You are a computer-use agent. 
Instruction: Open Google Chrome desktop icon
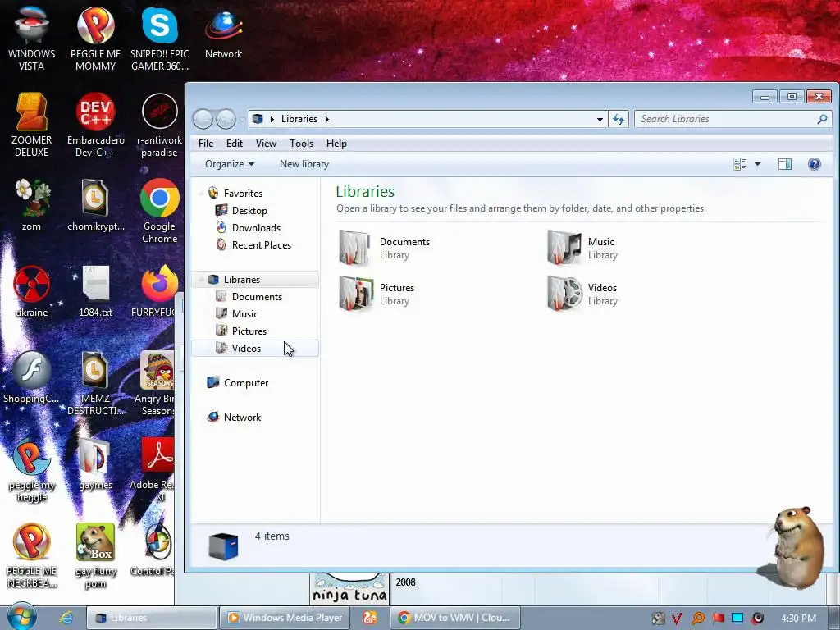coord(159,211)
